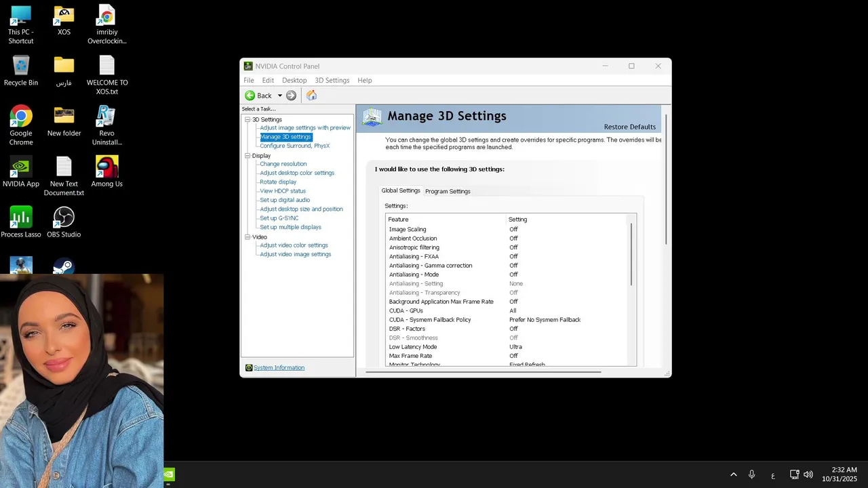Open This PC shortcut on desktop
Viewport: 868px width, 488px height.
coord(21,25)
